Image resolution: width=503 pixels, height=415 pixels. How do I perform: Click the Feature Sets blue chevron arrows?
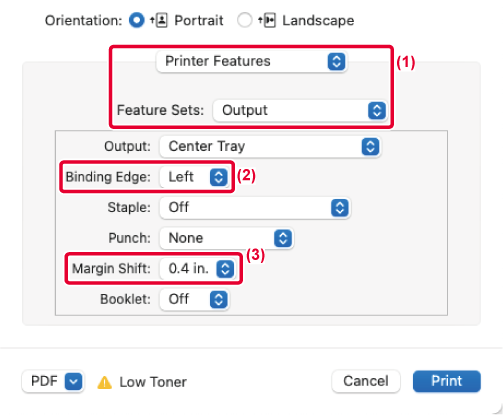tap(377, 111)
